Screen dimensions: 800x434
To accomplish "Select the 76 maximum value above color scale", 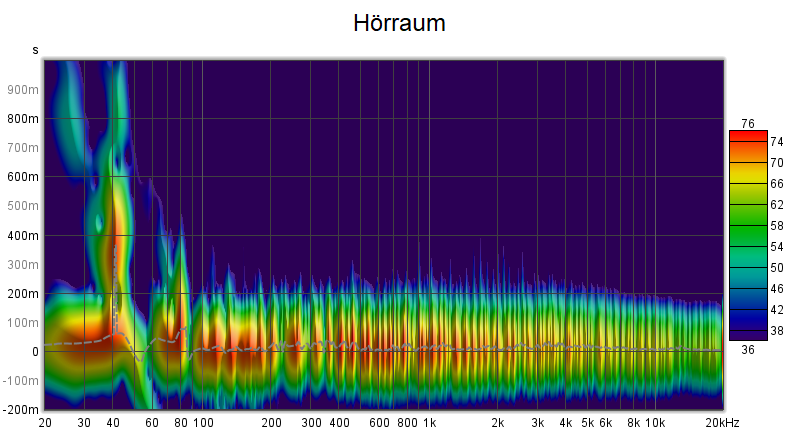I will coord(747,123).
